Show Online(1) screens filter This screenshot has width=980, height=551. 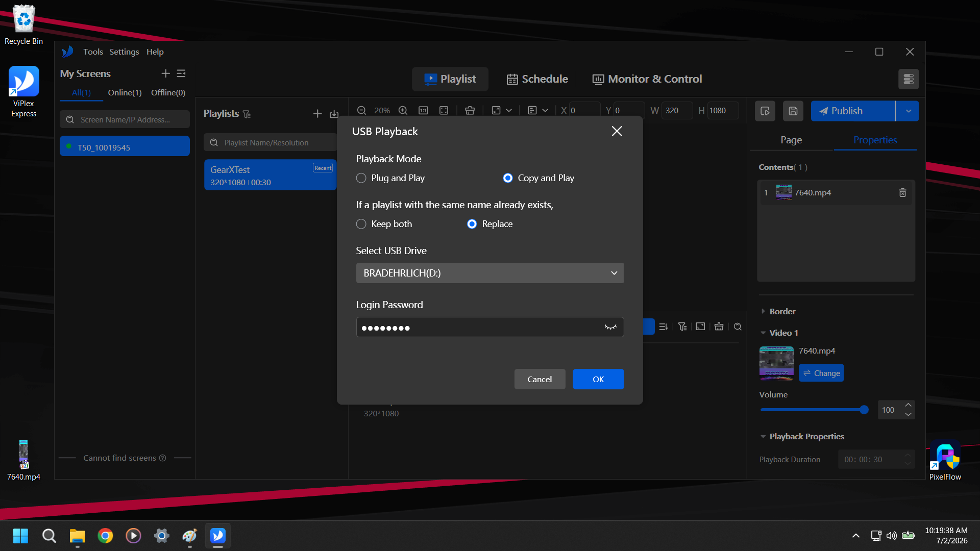tap(125, 92)
